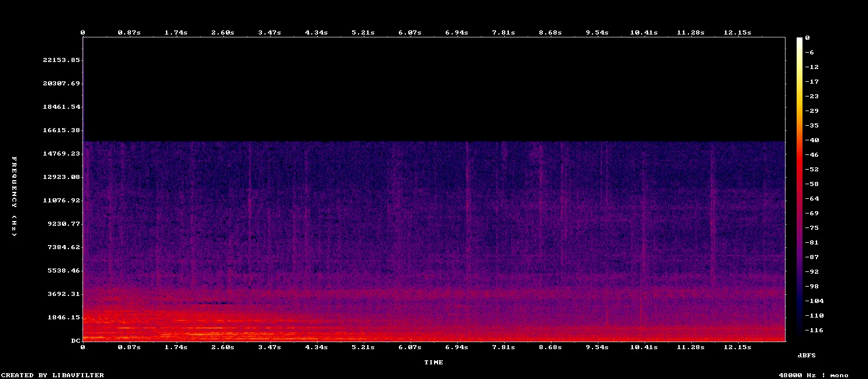This screenshot has height=379, width=868.
Task: Click the -52 dBFS scale value
Action: (x=812, y=170)
